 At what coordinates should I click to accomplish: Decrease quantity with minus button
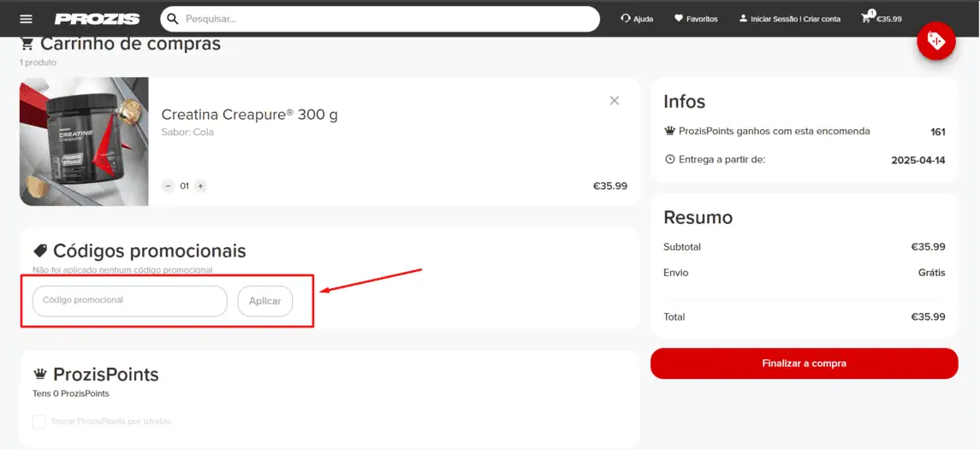pyautogui.click(x=168, y=186)
